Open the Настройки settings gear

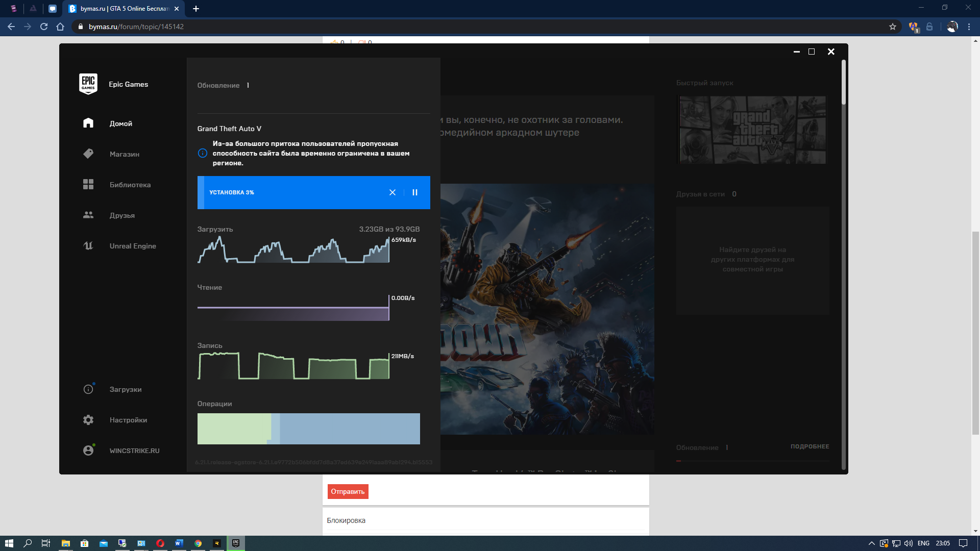tap(88, 420)
